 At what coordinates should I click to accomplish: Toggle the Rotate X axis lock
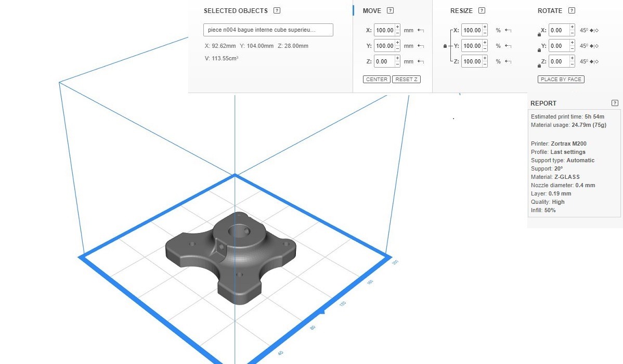[539, 34]
